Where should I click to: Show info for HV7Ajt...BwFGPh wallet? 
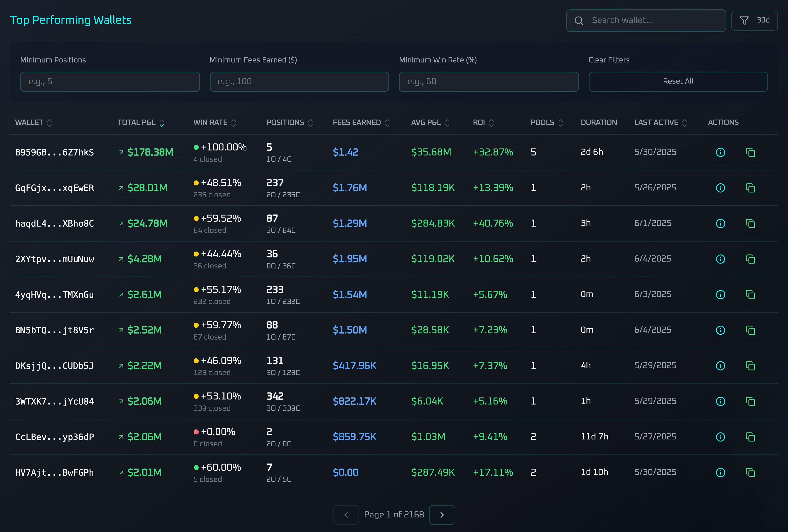[x=720, y=472]
